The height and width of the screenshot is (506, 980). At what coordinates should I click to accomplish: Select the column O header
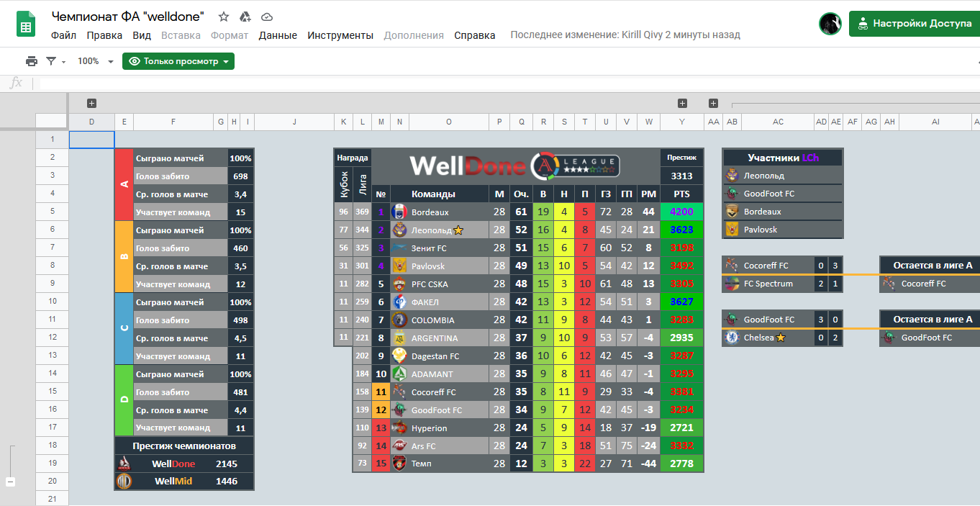(448, 122)
